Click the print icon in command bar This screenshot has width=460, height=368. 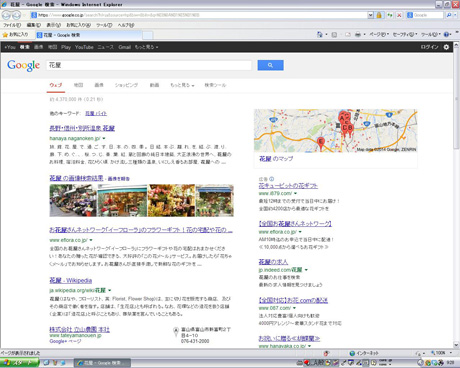[358, 34]
